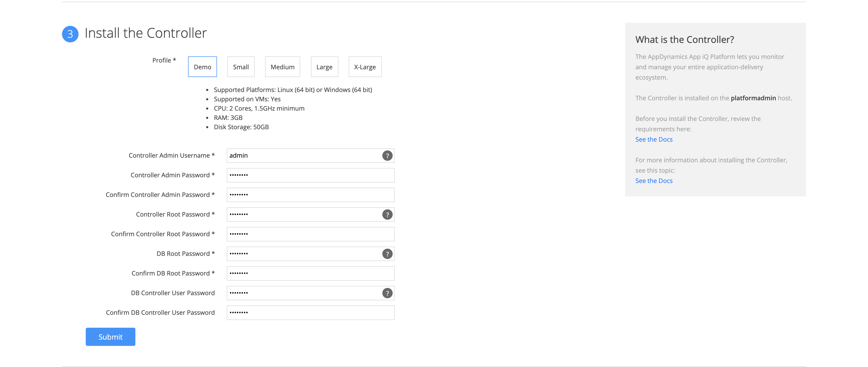This screenshot has width=868, height=367.
Task: Focus the Confirm Controller Root Password field
Action: pyautogui.click(x=310, y=234)
